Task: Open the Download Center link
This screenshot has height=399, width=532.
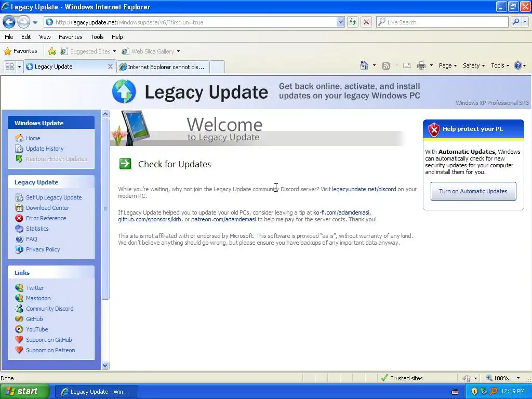Action: (47, 208)
